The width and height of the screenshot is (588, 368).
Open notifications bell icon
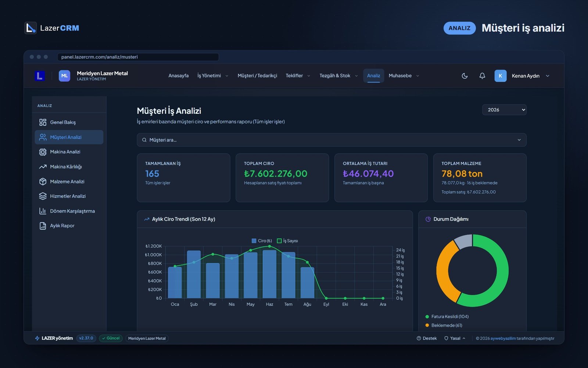point(482,76)
